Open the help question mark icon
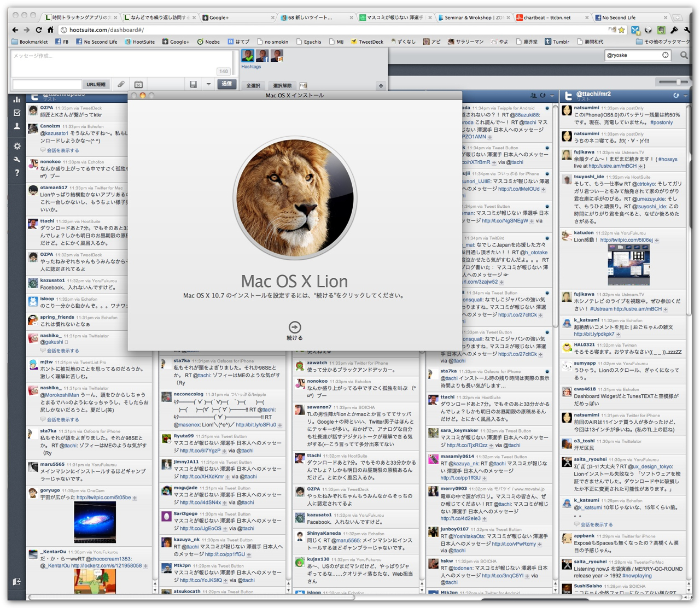Screen dimensions: 700x608 pyautogui.click(x=17, y=173)
